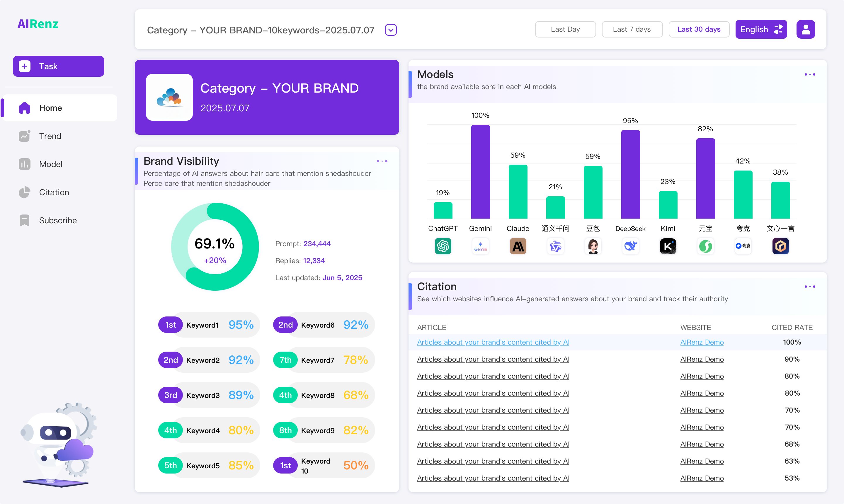The image size is (844, 504).
Task: Click the Claude model logo
Action: pyautogui.click(x=518, y=246)
